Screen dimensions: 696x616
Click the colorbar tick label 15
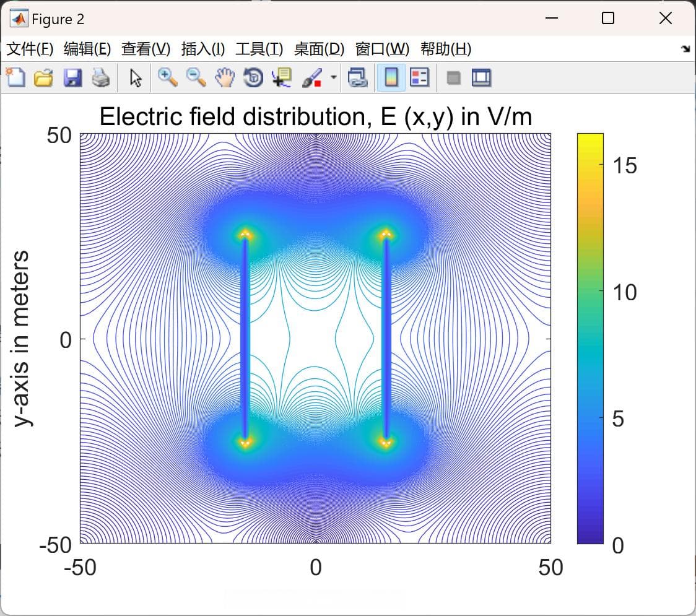pos(625,165)
